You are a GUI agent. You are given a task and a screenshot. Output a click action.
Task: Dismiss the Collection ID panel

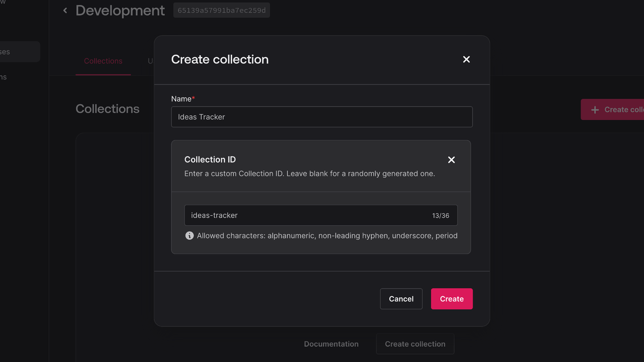coord(451,159)
